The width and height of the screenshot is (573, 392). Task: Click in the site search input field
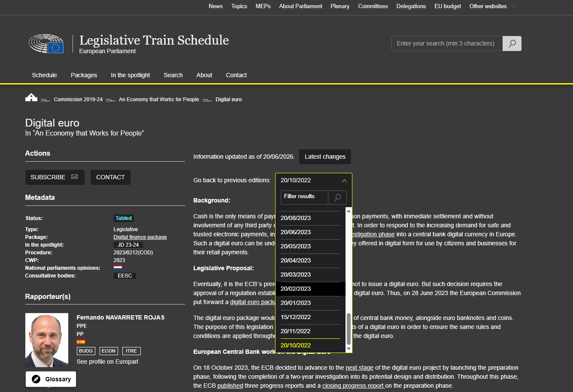pyautogui.click(x=447, y=43)
